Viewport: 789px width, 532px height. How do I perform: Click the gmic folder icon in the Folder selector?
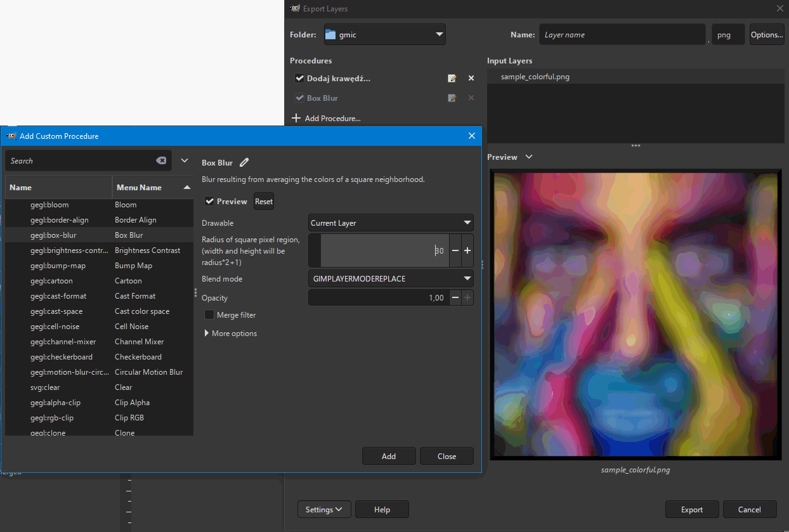click(330, 34)
